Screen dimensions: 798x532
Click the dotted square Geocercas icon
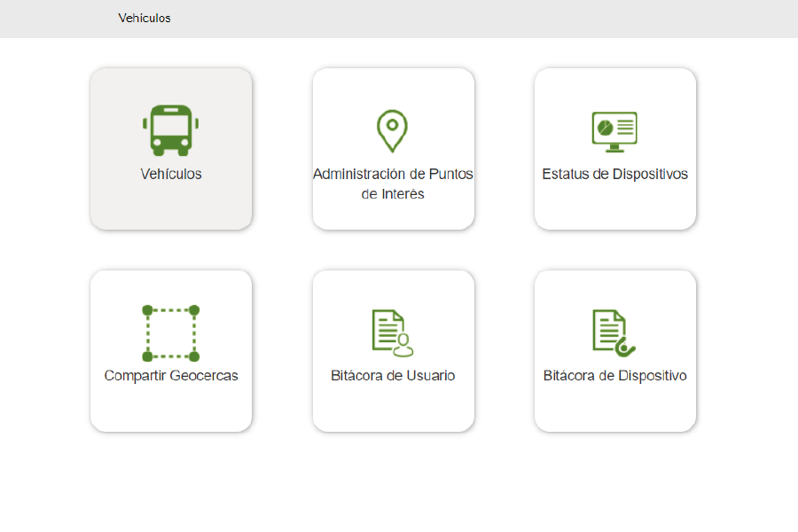[x=170, y=333]
